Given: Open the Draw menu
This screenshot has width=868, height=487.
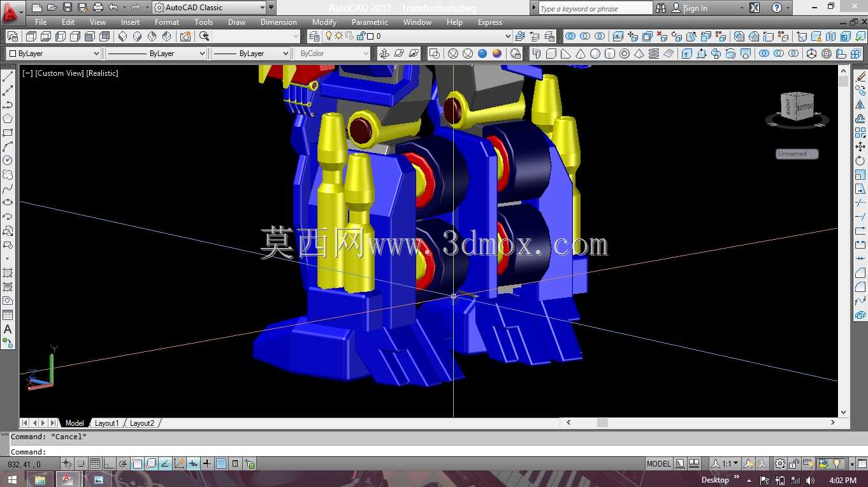Looking at the screenshot, I should pos(236,22).
